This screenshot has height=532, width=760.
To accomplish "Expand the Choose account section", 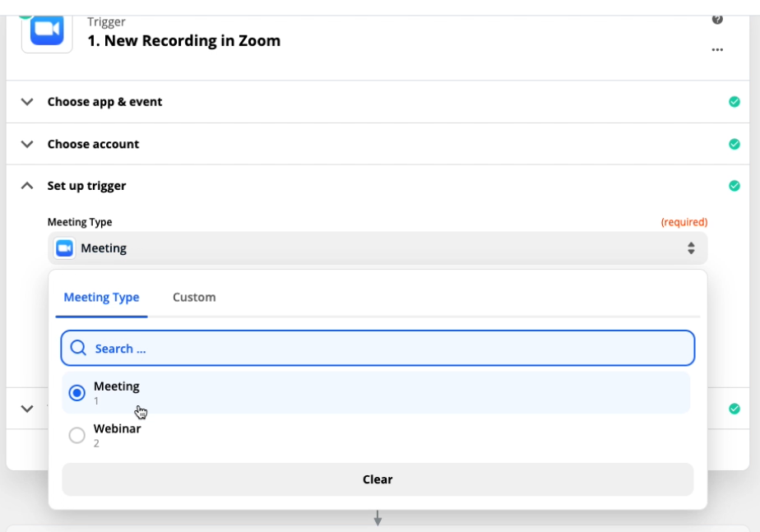I will coord(27,144).
